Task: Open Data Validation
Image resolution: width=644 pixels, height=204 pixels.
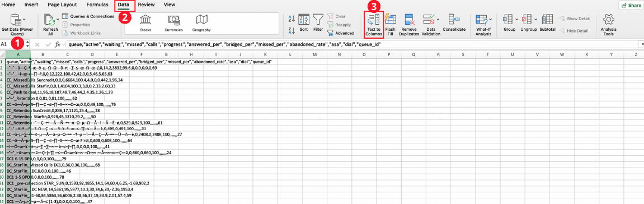Action: point(431,24)
